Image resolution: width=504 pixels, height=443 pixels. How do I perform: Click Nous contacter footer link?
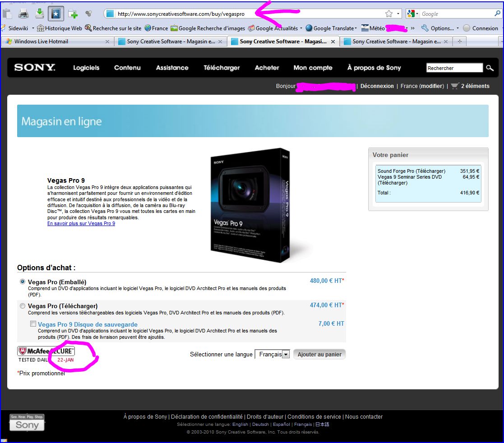pos(364,417)
